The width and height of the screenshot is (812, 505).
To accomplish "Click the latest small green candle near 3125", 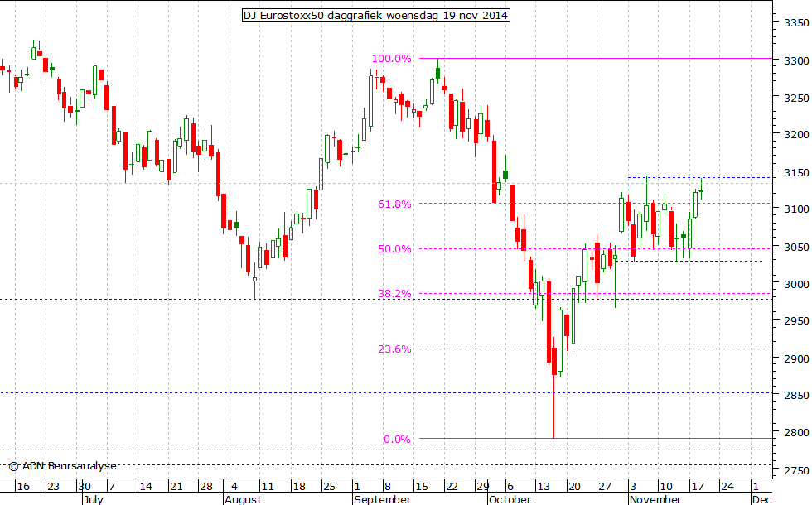I will click(x=701, y=190).
